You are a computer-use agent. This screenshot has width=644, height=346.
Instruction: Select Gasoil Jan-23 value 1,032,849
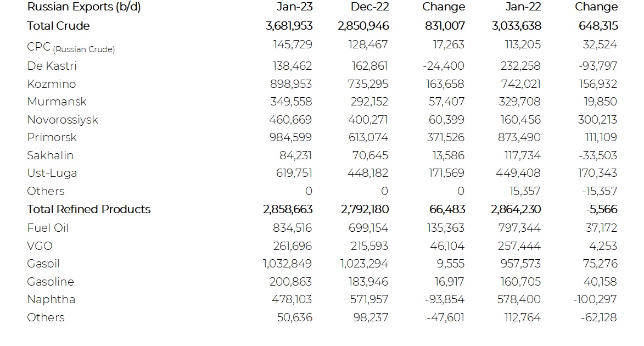click(287, 264)
